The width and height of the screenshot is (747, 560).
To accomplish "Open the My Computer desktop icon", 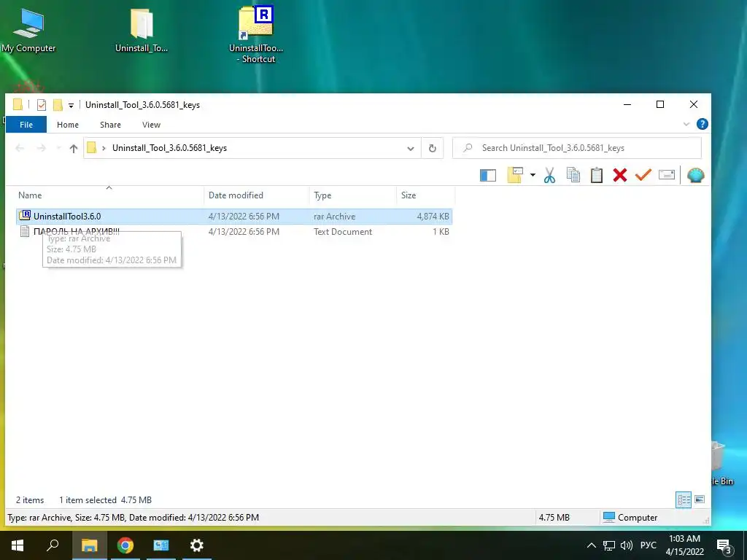I will (x=28, y=30).
